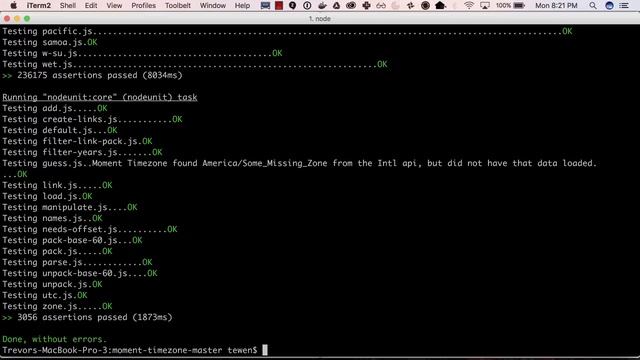Click the 'Testing w-su.js' line
Screen dimensions: 640x360
coord(142,53)
